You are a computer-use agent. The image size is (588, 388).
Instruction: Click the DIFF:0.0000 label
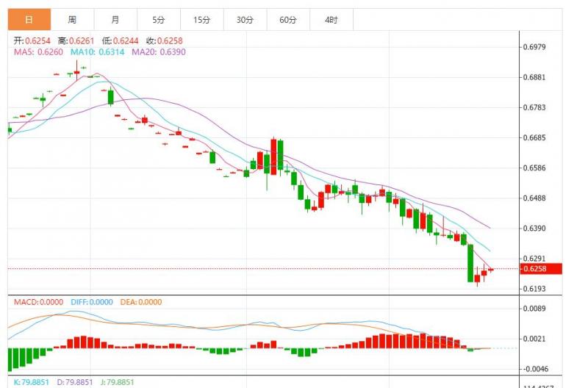(91, 302)
